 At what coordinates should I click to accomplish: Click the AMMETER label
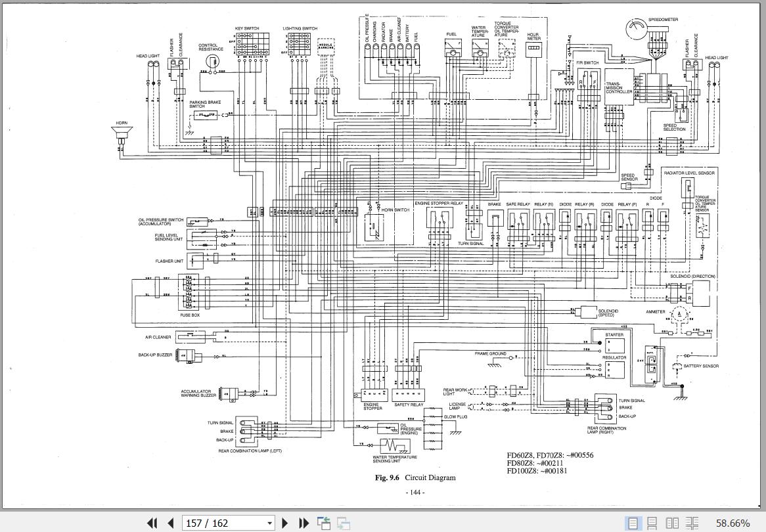point(655,312)
